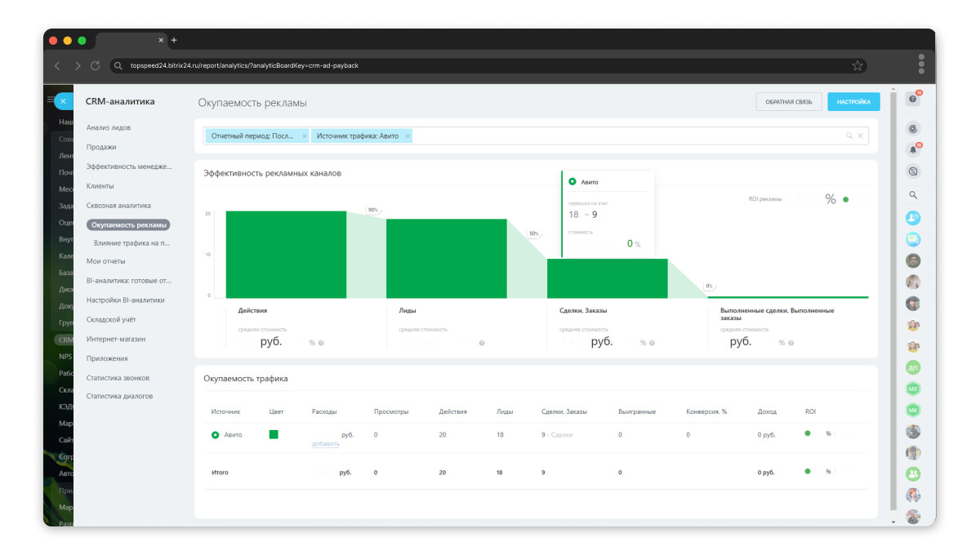Open Анализ лидов in CRM analytics menu
The image size is (980, 555).
109,127
